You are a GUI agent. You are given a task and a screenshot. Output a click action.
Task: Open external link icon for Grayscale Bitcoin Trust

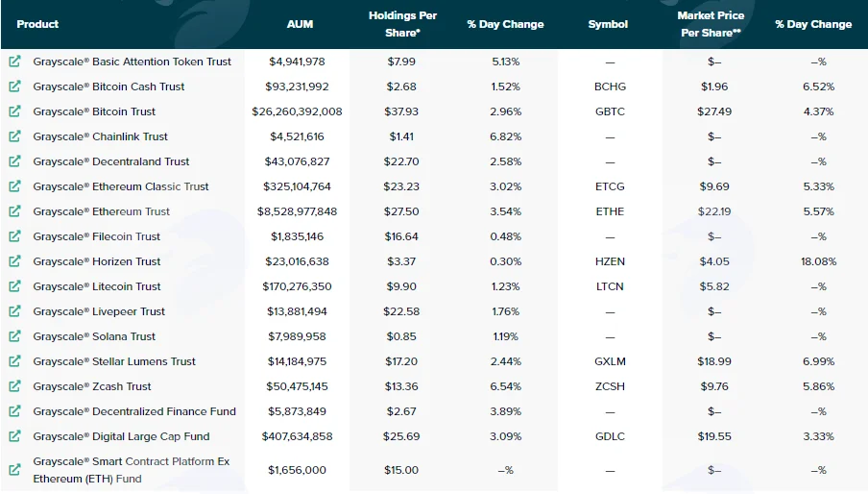[x=15, y=111]
